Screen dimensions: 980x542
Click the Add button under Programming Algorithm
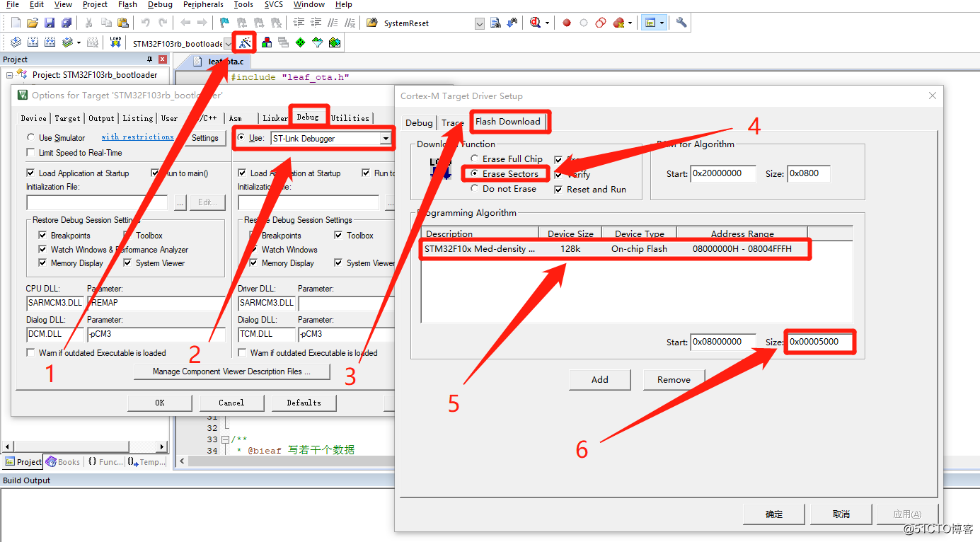pos(599,379)
